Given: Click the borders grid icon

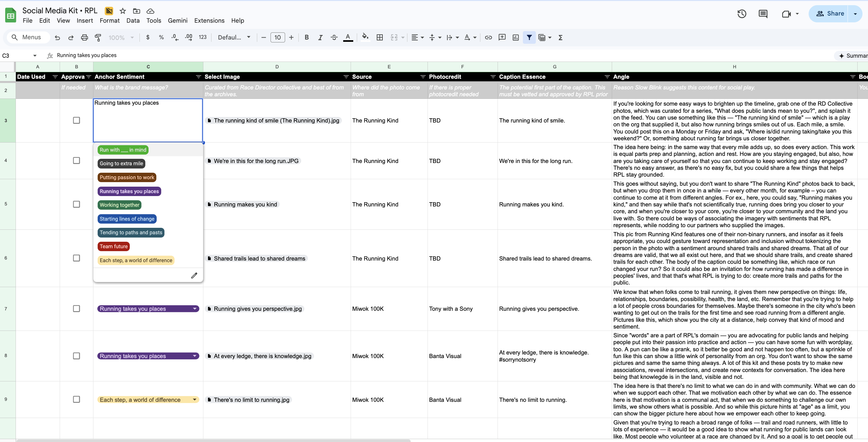Looking at the screenshot, I should pos(380,38).
